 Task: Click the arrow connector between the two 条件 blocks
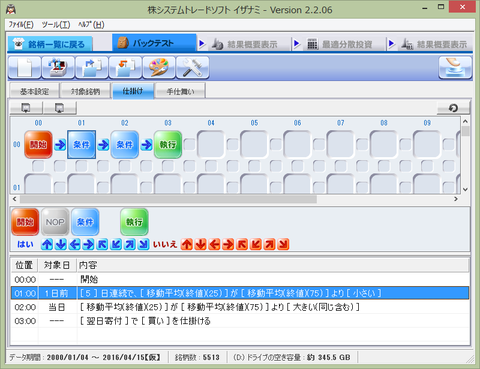click(103, 145)
